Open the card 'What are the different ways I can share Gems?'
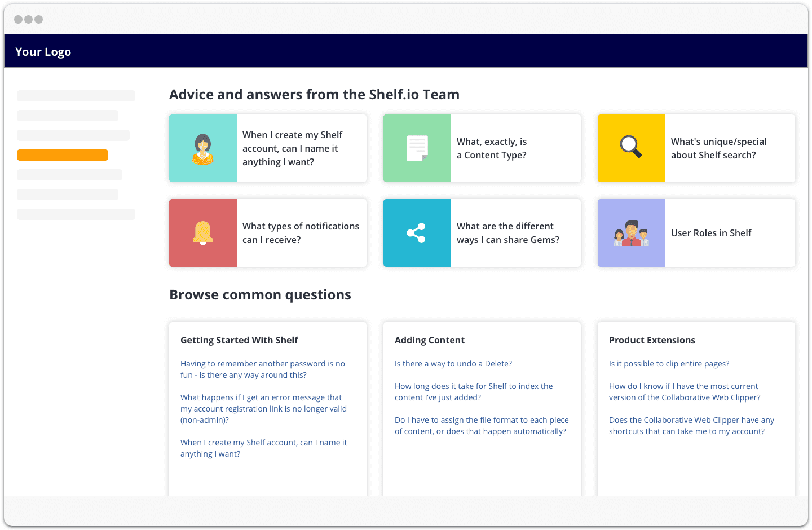 click(x=482, y=233)
